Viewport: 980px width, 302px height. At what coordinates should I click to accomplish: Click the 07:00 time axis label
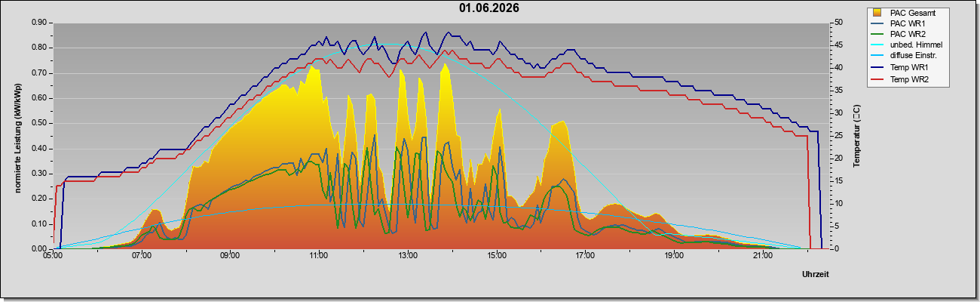click(x=142, y=257)
